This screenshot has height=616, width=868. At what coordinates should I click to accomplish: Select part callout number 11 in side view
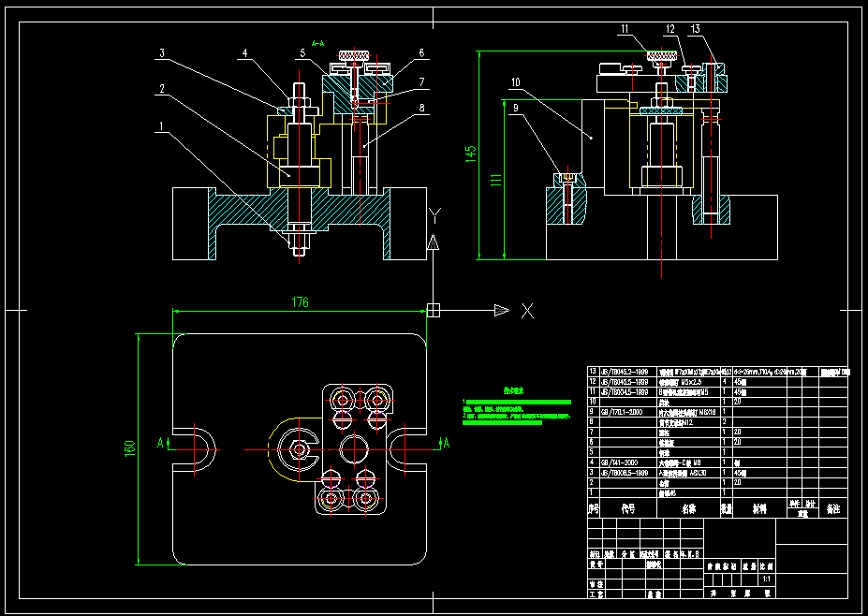[625, 29]
